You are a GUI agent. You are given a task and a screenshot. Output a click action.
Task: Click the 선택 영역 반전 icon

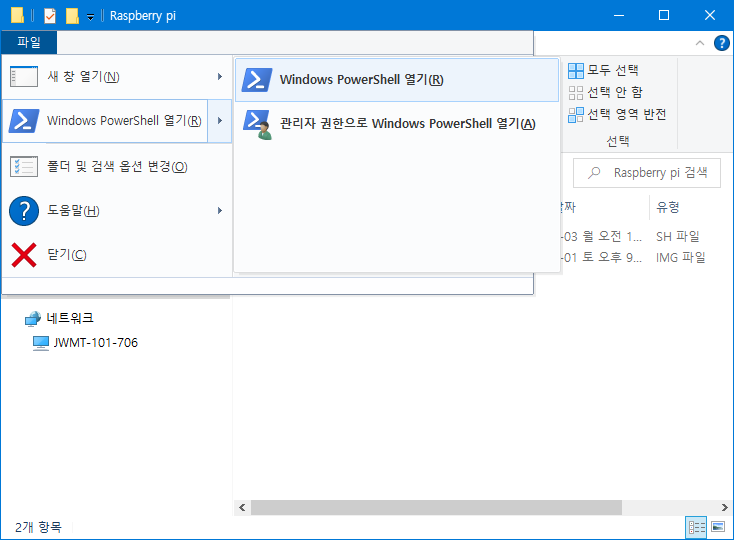[576, 115]
